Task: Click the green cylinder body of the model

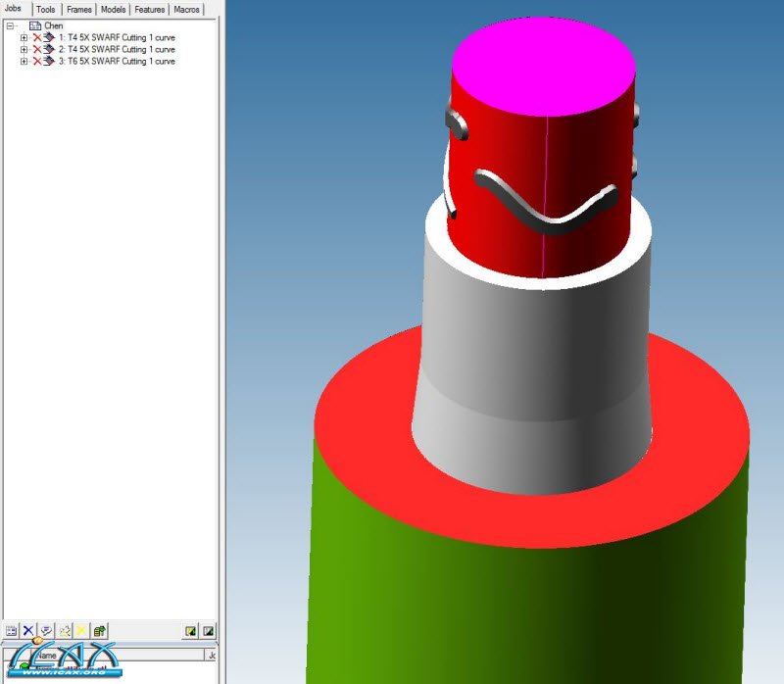Action: pyautogui.click(x=525, y=615)
